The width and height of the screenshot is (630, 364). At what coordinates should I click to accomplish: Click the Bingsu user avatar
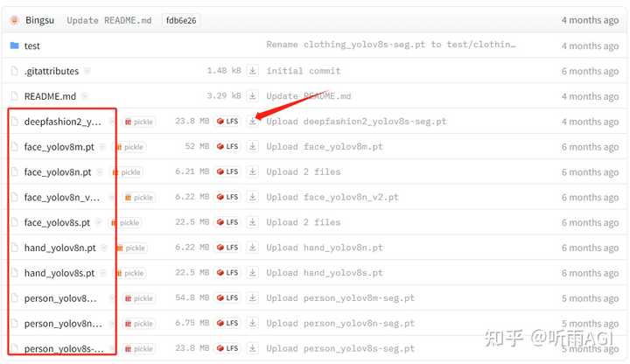point(15,20)
